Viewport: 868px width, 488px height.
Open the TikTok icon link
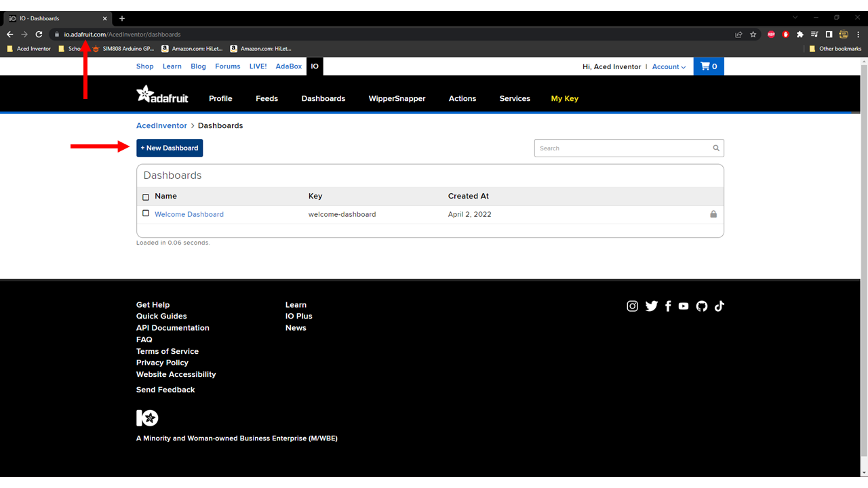[719, 306]
